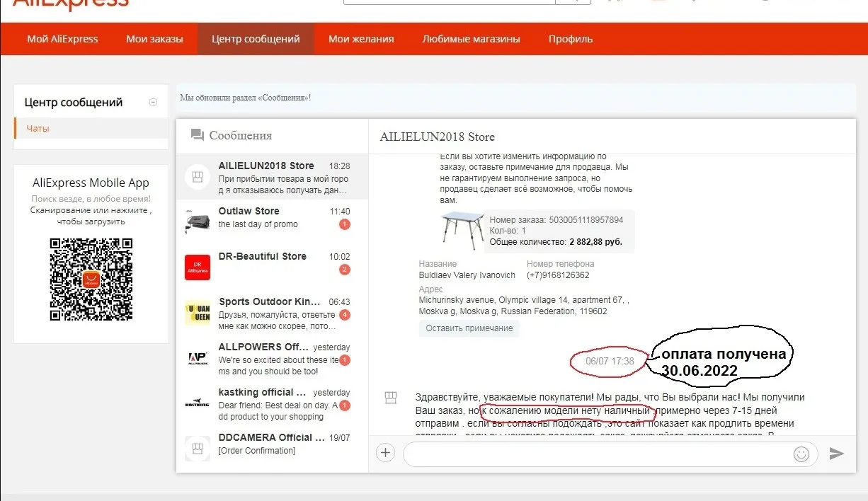Viewport: 868px width, 501px height.
Task: Open the DR-Beautiful Store conversation
Action: [x=273, y=267]
